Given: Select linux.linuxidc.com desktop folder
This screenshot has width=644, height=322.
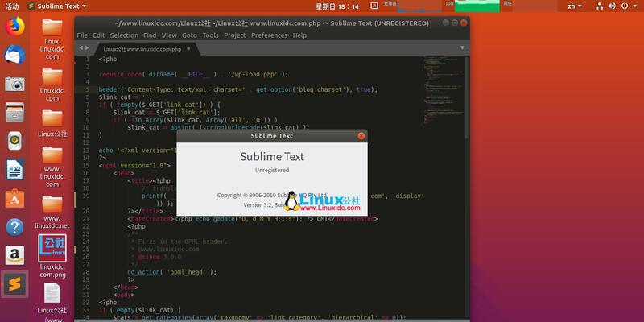Looking at the screenshot, I should (x=52, y=39).
